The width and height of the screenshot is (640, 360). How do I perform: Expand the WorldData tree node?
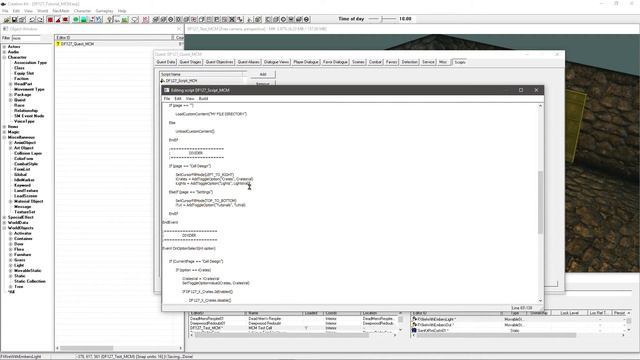pos(4,222)
